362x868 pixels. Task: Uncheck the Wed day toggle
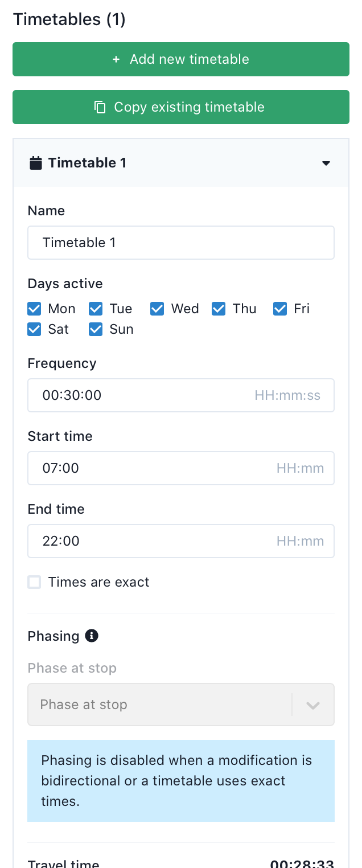click(157, 309)
